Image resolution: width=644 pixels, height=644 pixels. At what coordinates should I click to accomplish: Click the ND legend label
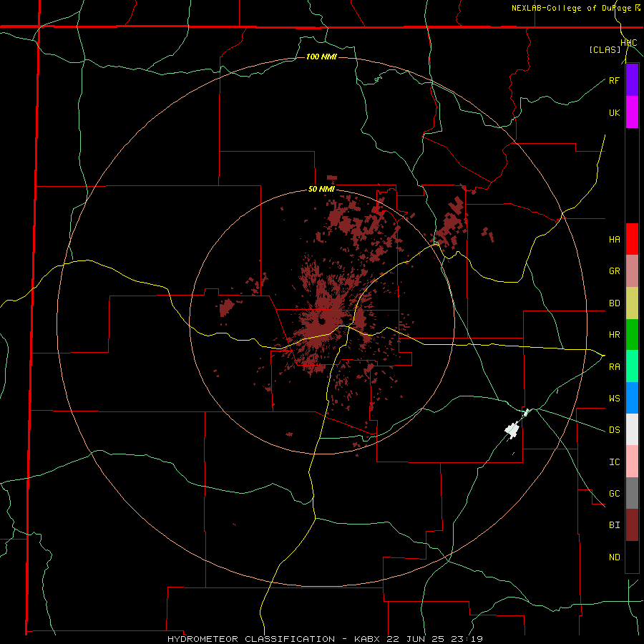(614, 557)
